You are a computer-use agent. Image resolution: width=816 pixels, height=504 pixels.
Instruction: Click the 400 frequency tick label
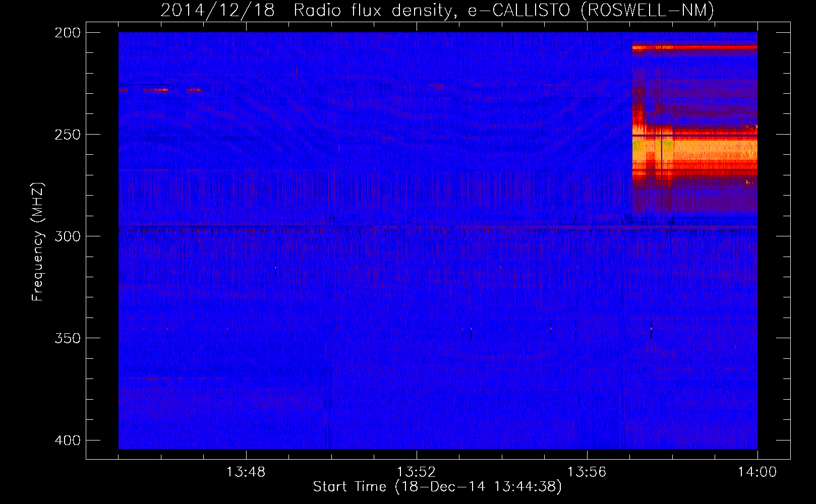(x=68, y=440)
